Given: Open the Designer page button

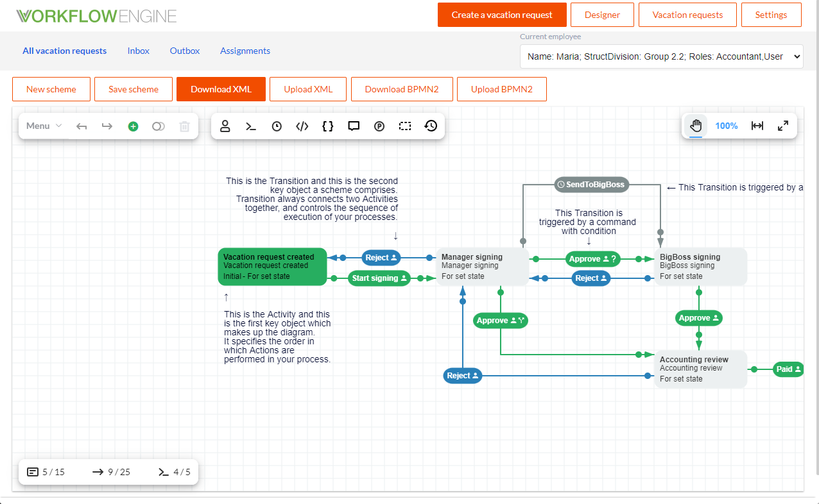Looking at the screenshot, I should point(602,15).
